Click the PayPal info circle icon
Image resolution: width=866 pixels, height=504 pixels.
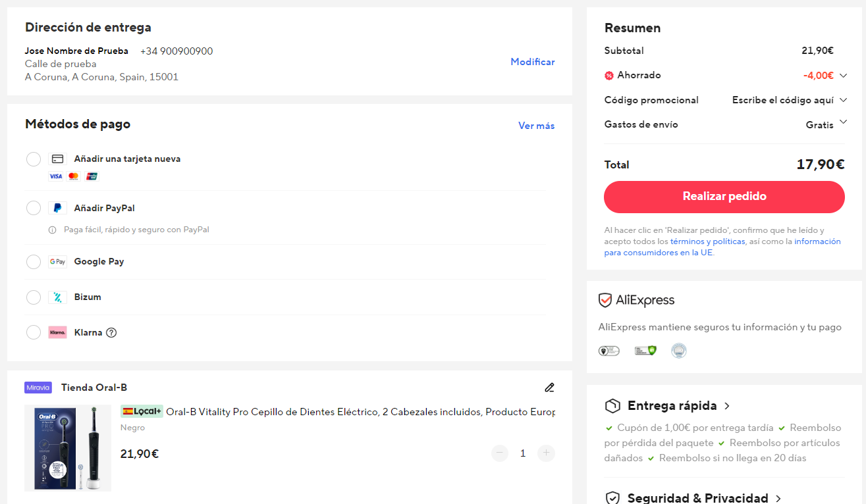52,230
